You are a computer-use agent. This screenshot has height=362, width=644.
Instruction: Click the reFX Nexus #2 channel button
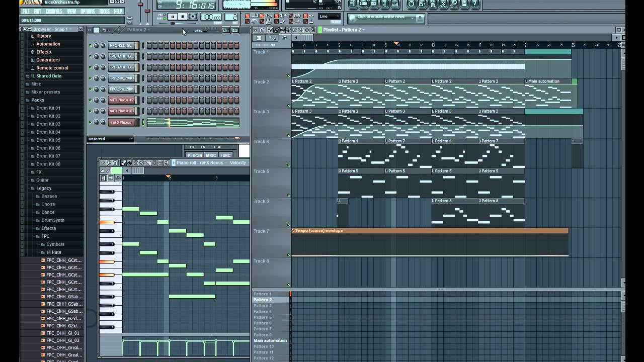click(x=121, y=100)
